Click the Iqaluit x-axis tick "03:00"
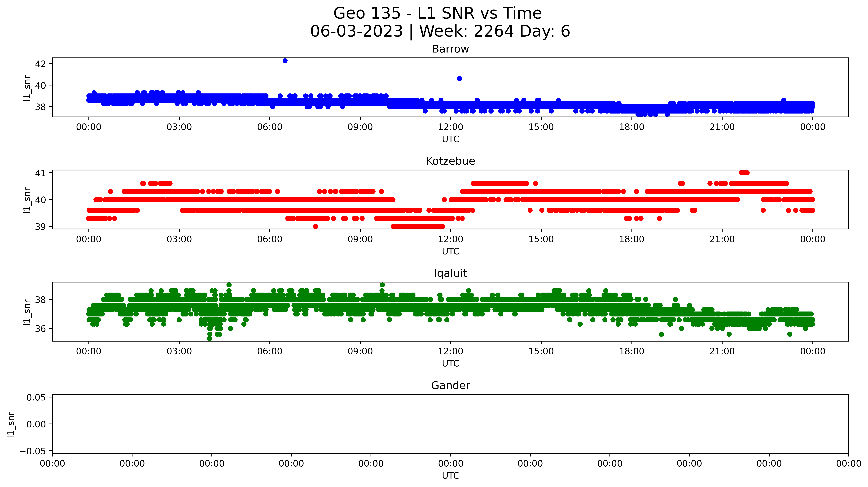868x487 pixels. 179,351
